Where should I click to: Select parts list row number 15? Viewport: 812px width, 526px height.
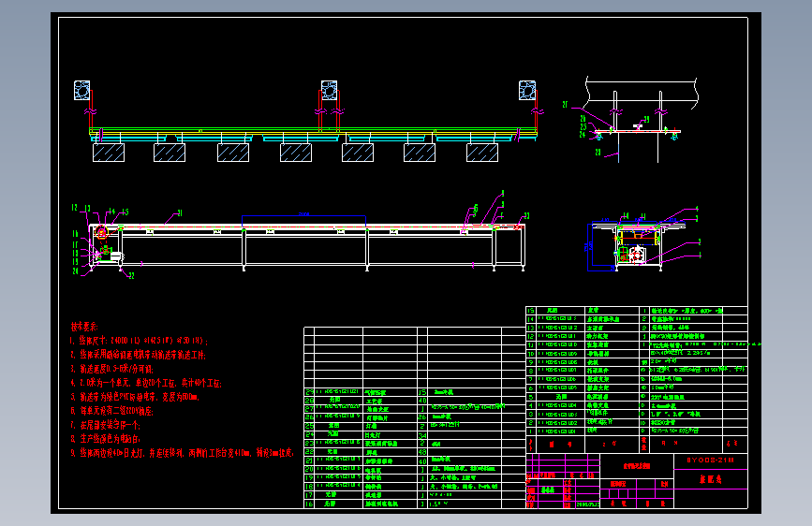point(530,311)
